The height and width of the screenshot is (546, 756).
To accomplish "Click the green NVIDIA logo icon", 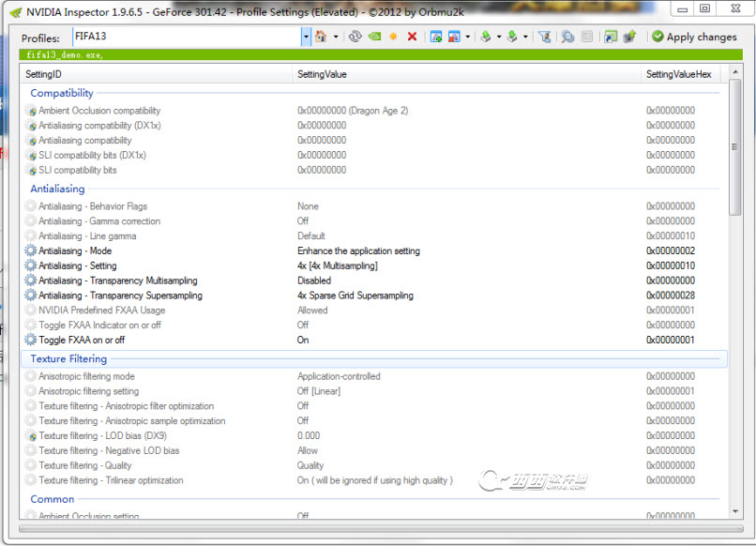I will coord(374,37).
